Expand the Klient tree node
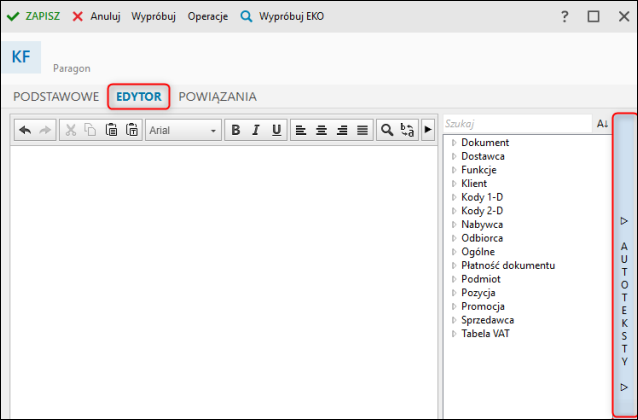The image size is (638, 420). pos(454,184)
